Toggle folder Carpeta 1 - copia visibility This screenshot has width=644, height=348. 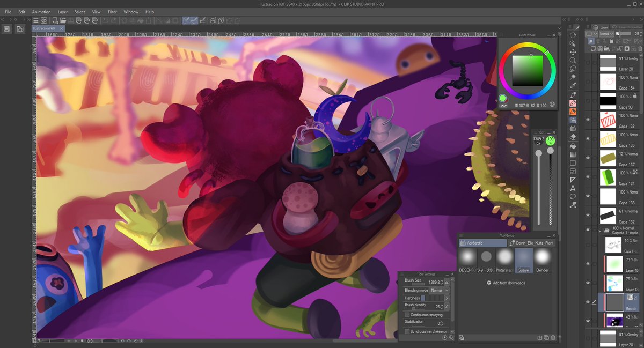point(588,231)
